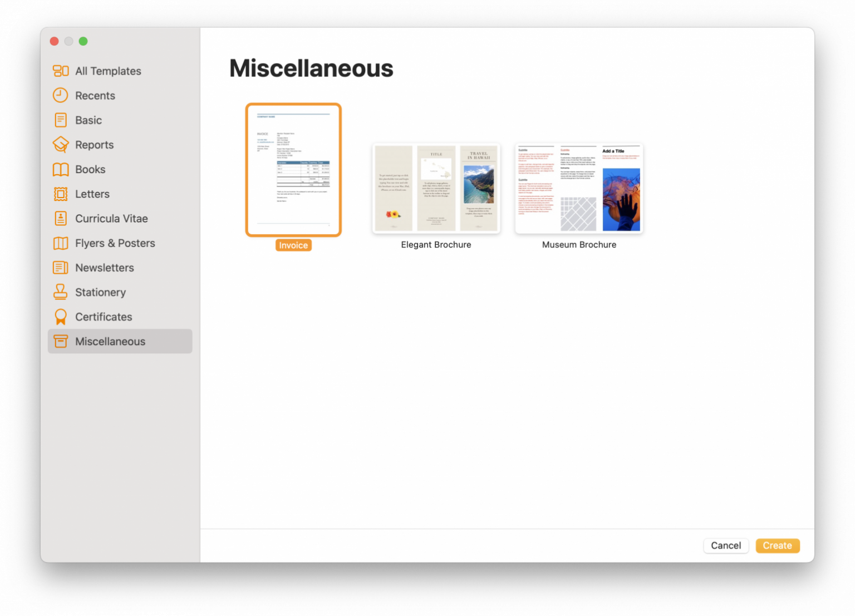This screenshot has height=616, width=855.
Task: Select the Elegant Brochure template
Action: (436, 188)
